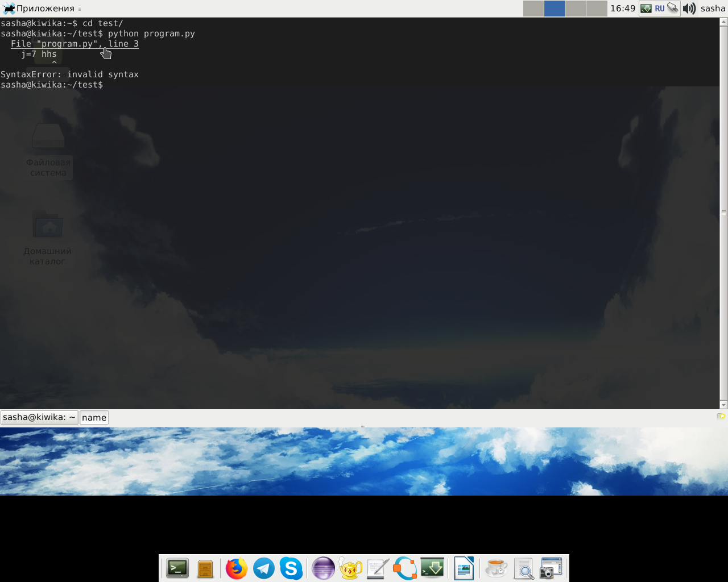
Task: Launch LibreOffice Writer from the dock
Action: (x=464, y=568)
